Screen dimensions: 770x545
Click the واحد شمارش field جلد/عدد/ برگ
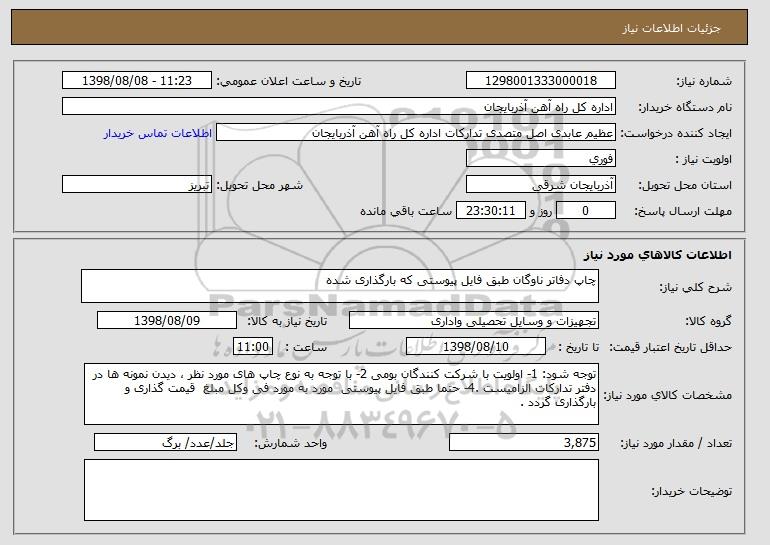(165, 442)
